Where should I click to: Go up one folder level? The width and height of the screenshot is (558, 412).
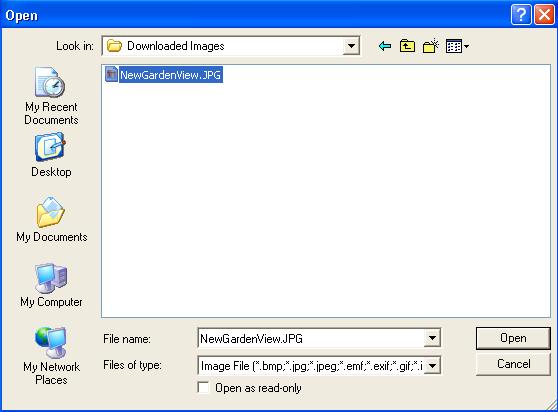[x=407, y=46]
